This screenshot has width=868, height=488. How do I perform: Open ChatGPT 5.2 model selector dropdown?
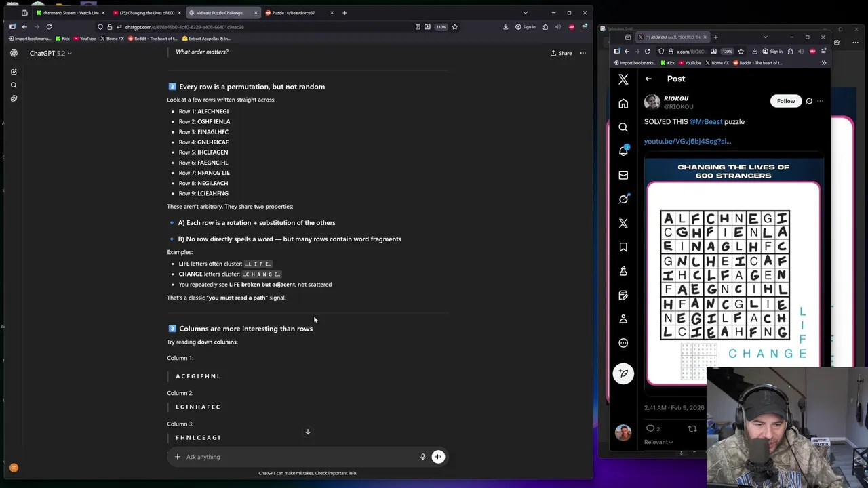[x=50, y=53]
